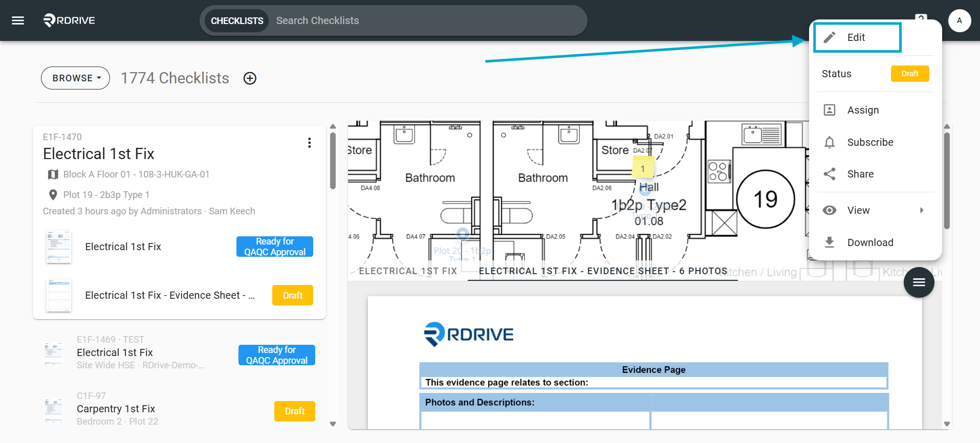Viewport: 980px width, 443px height.
Task: Click Draft badge on Evidence Sheet row
Action: pos(293,295)
